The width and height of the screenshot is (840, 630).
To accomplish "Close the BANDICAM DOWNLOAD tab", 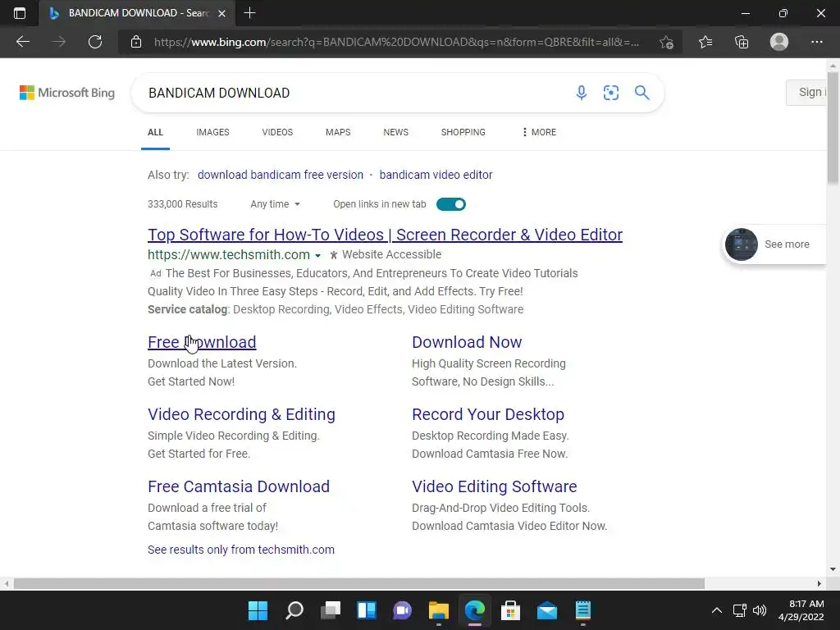I will 221,13.
